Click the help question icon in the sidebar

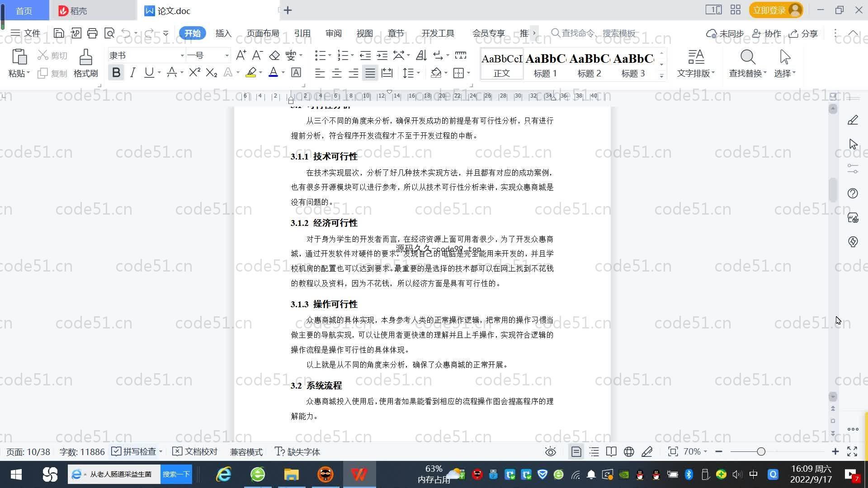point(853,193)
